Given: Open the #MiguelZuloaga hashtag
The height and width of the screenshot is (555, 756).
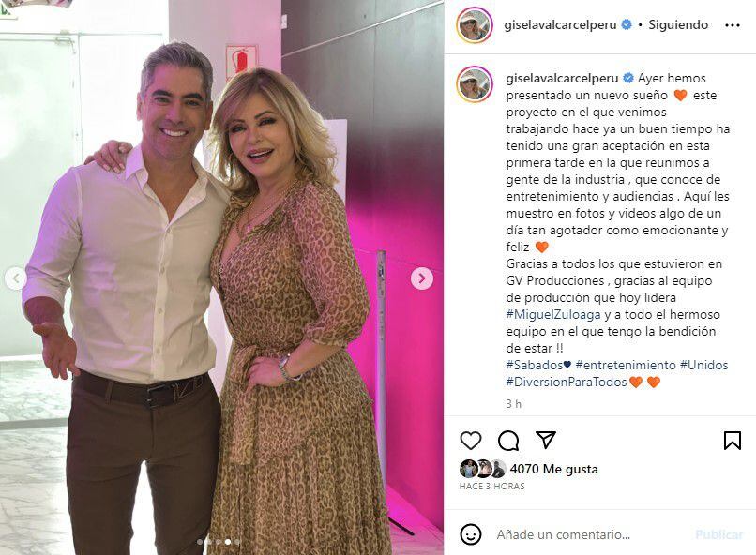Looking at the screenshot, I should point(553,315).
